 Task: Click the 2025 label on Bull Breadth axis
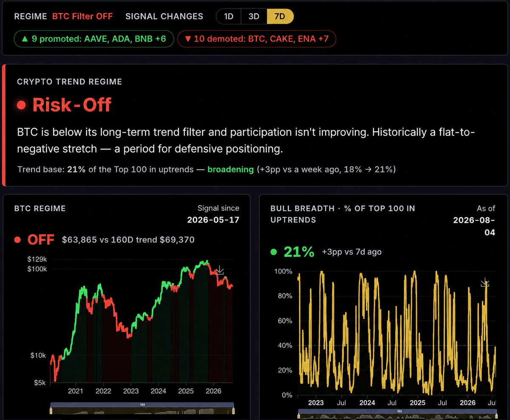(417, 403)
